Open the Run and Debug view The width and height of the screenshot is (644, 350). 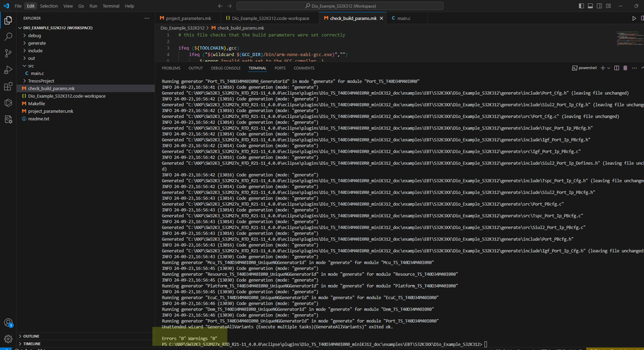(8, 70)
